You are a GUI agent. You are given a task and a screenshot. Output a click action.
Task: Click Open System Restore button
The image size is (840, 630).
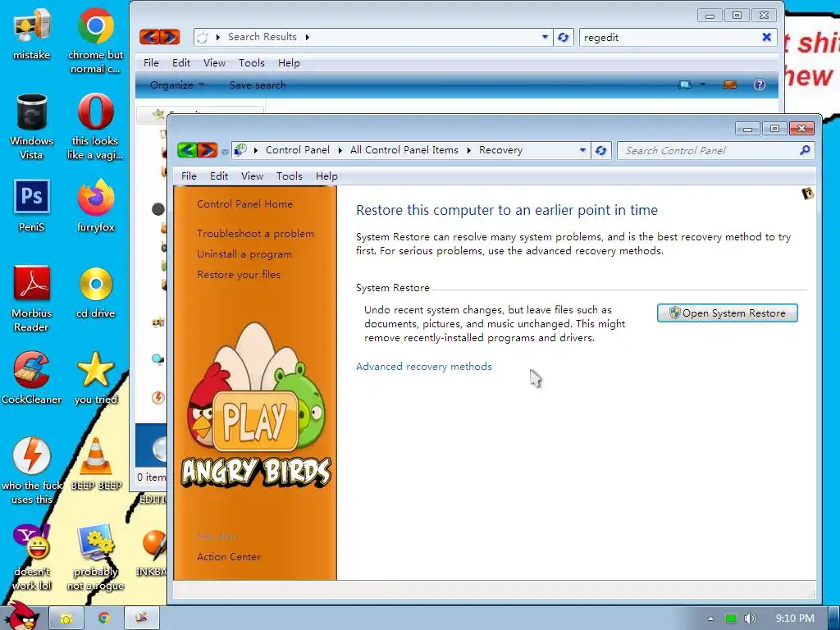(x=727, y=313)
